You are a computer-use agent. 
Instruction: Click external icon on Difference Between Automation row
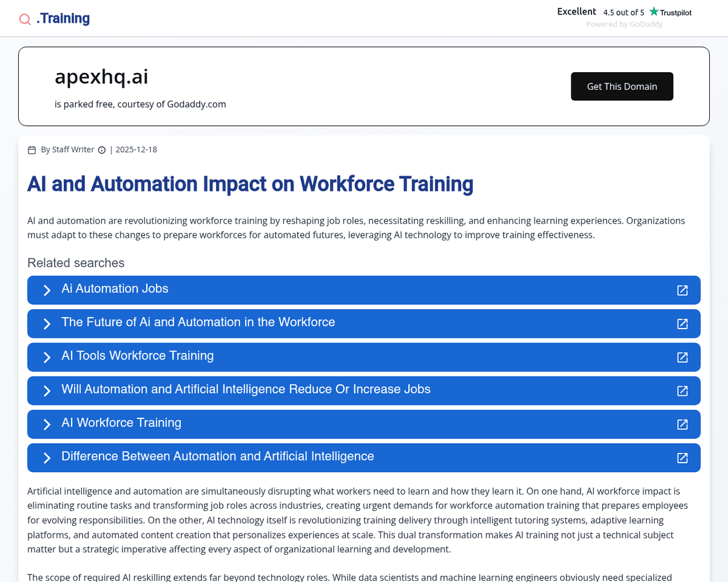682,458
